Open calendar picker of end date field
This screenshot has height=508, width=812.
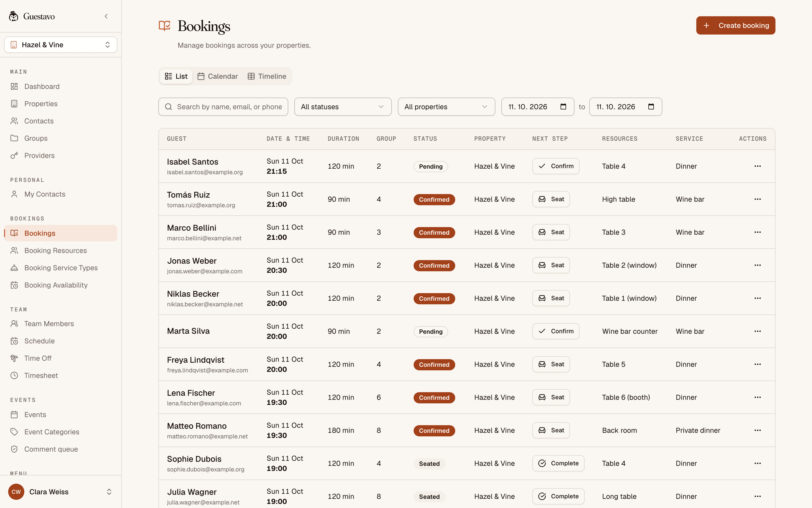651,106
